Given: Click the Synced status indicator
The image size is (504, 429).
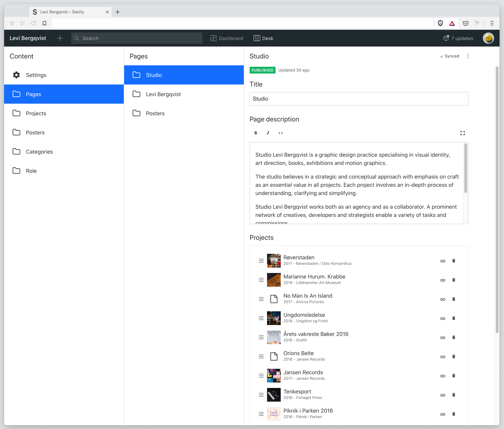Looking at the screenshot, I should (450, 56).
